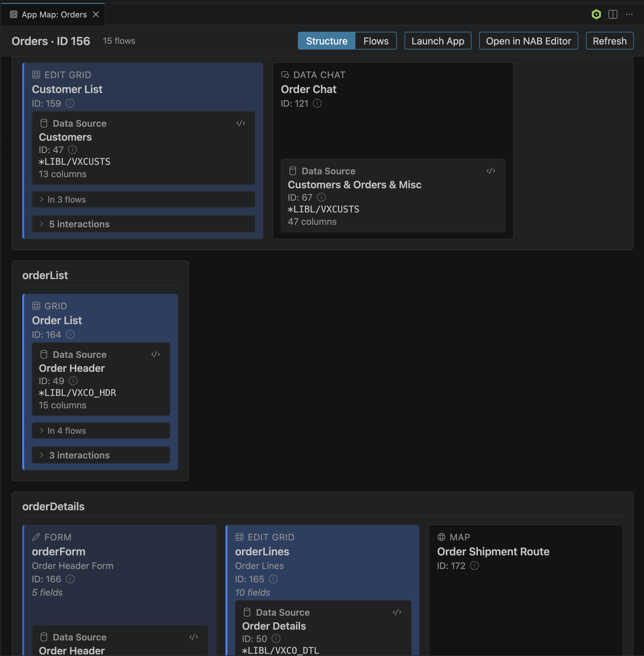Screen dimensions: 644x656
Task: Select the Order List card title
Action: pos(57,320)
